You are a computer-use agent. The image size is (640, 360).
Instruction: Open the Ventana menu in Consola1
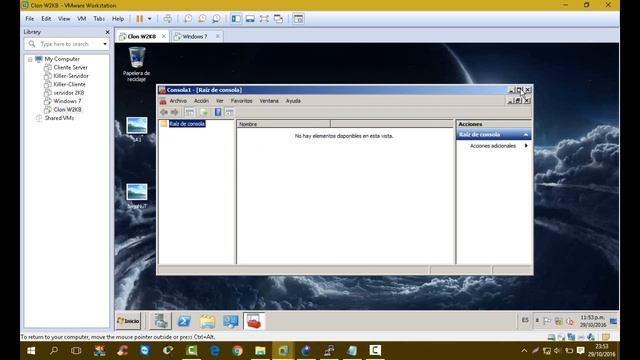point(269,101)
